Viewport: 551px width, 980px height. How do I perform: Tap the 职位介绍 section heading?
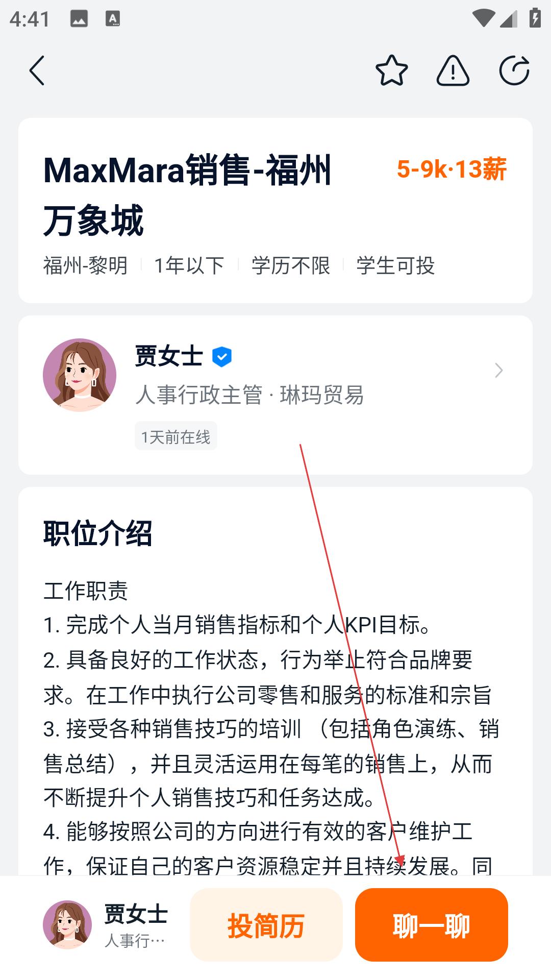pyautogui.click(x=98, y=534)
